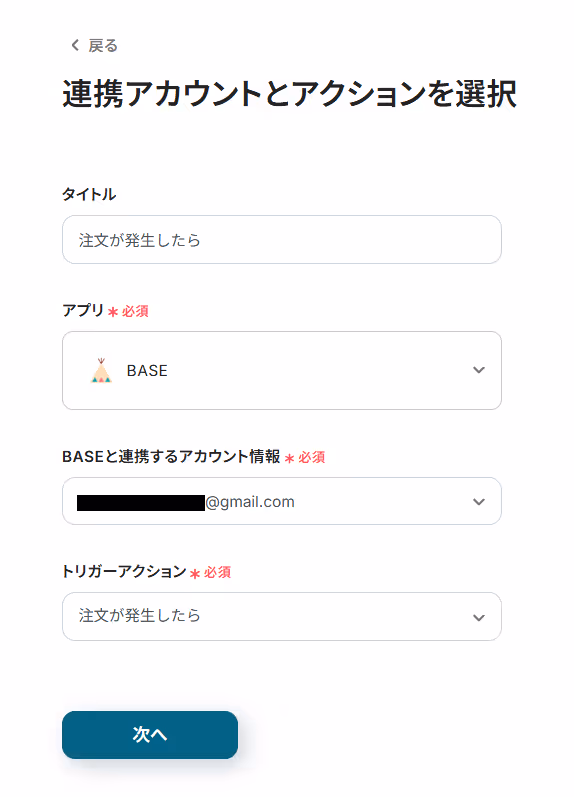The width and height of the screenshot is (574, 797).
Task: Click the BASE tent logo icon
Action: 101,370
